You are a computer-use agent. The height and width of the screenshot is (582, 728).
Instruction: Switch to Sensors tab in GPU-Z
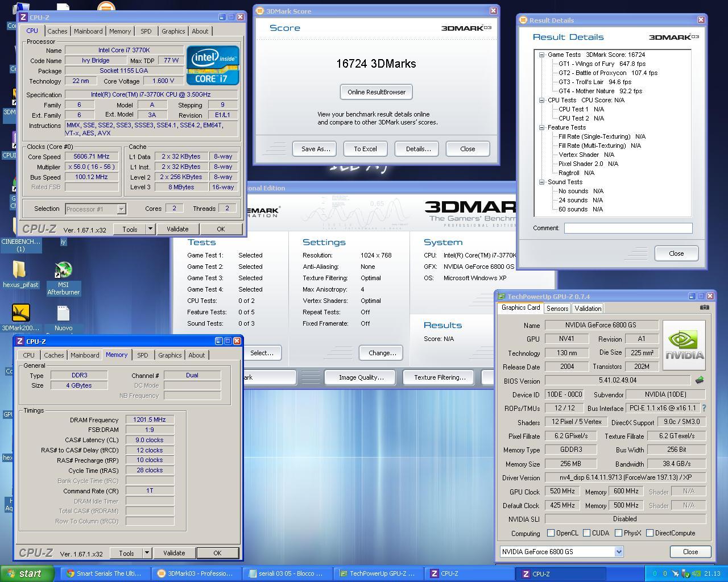(x=557, y=309)
